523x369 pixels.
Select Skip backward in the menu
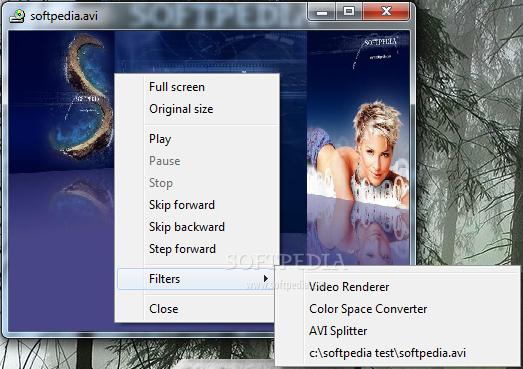197,227
